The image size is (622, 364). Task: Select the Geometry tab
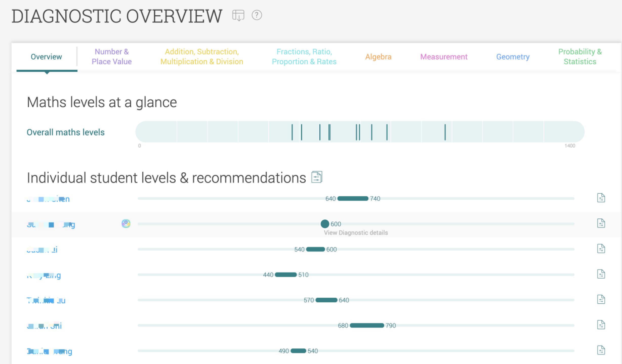513,57
